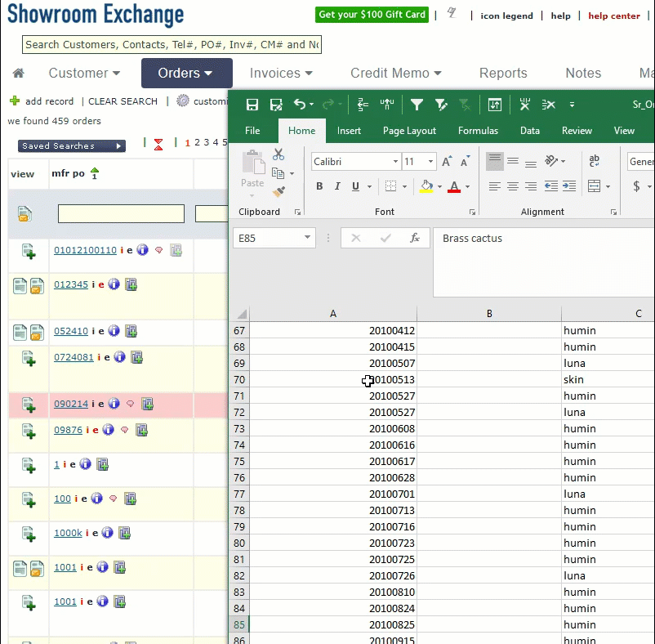The width and height of the screenshot is (655, 644).
Task: Switch to the Formulas ribbon tab
Action: coord(478,130)
